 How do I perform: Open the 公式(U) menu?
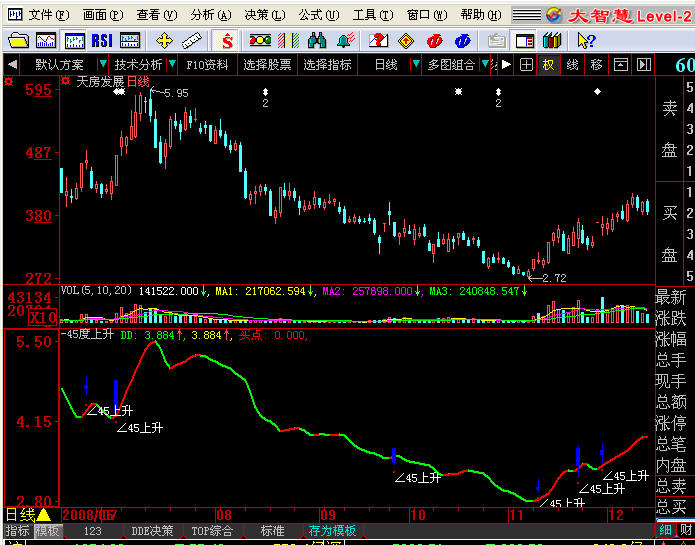point(319,16)
